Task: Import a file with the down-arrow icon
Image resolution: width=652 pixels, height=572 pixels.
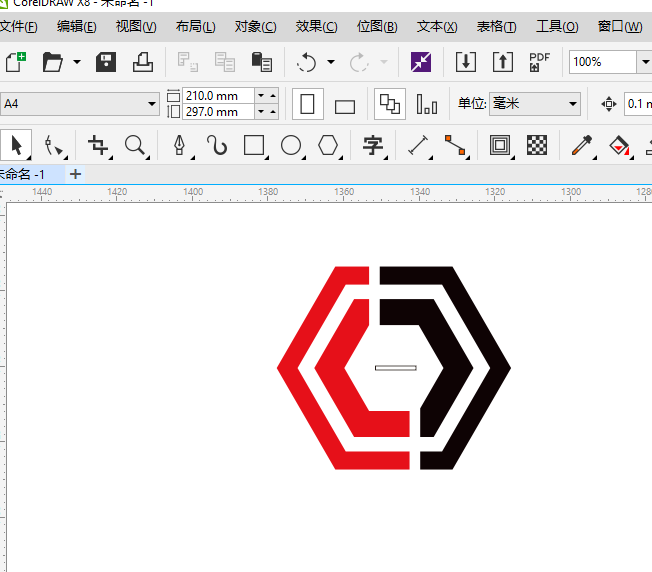Action: [x=466, y=62]
